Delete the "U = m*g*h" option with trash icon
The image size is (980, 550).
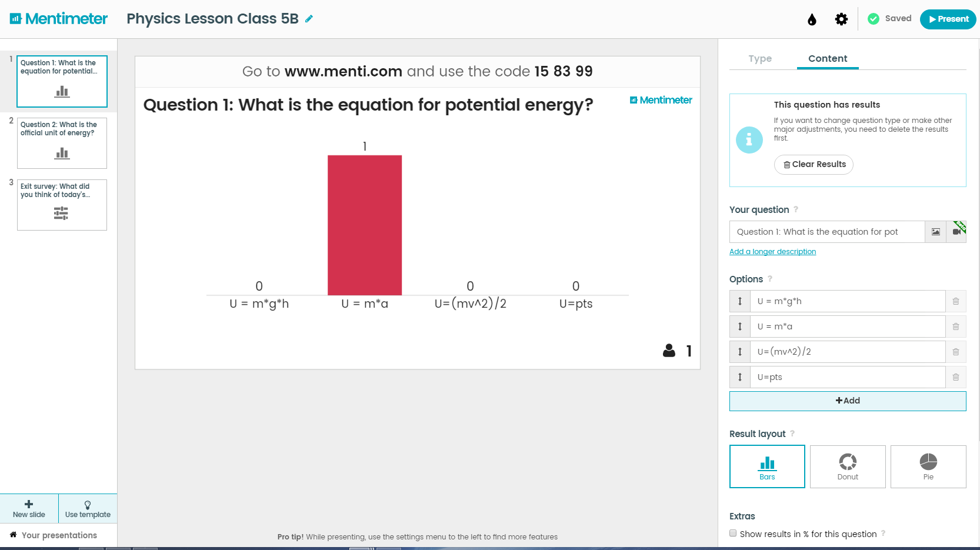955,301
